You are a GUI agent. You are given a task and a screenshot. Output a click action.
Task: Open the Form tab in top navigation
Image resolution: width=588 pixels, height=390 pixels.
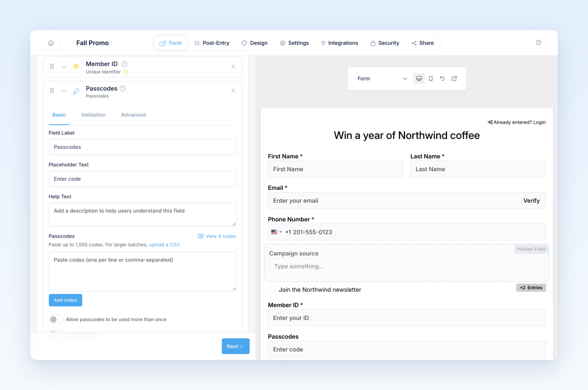point(171,43)
